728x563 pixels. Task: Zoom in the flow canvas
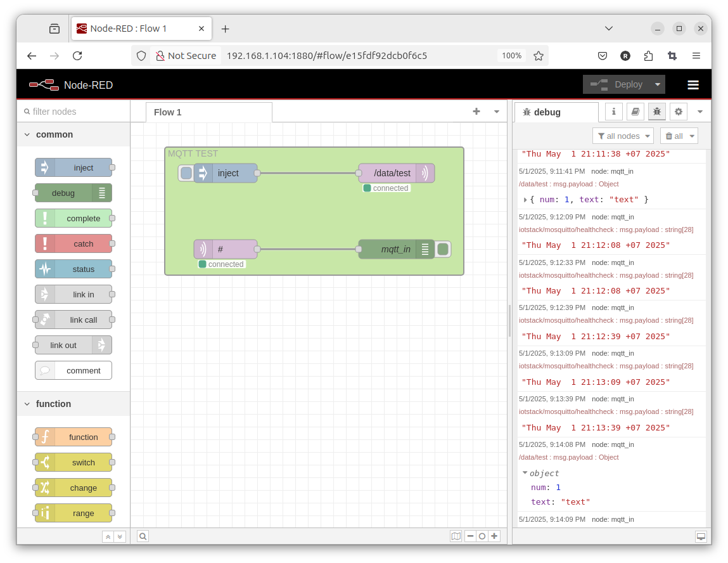tap(494, 536)
